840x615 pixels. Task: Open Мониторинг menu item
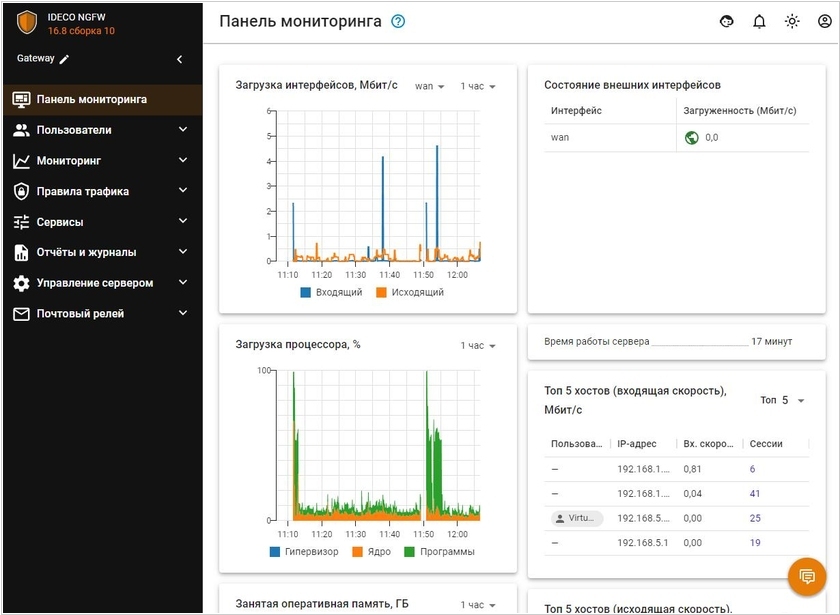[103, 161]
